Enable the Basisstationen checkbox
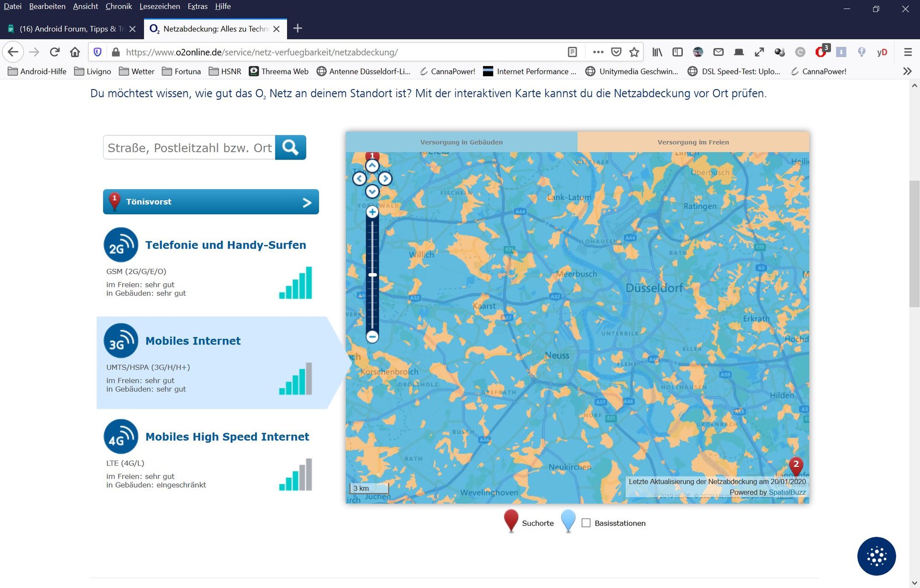 [x=586, y=523]
